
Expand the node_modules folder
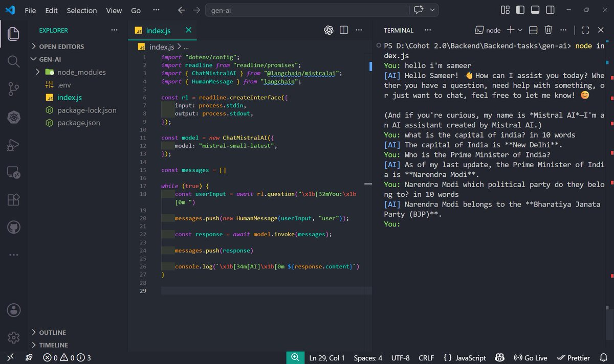coord(38,72)
